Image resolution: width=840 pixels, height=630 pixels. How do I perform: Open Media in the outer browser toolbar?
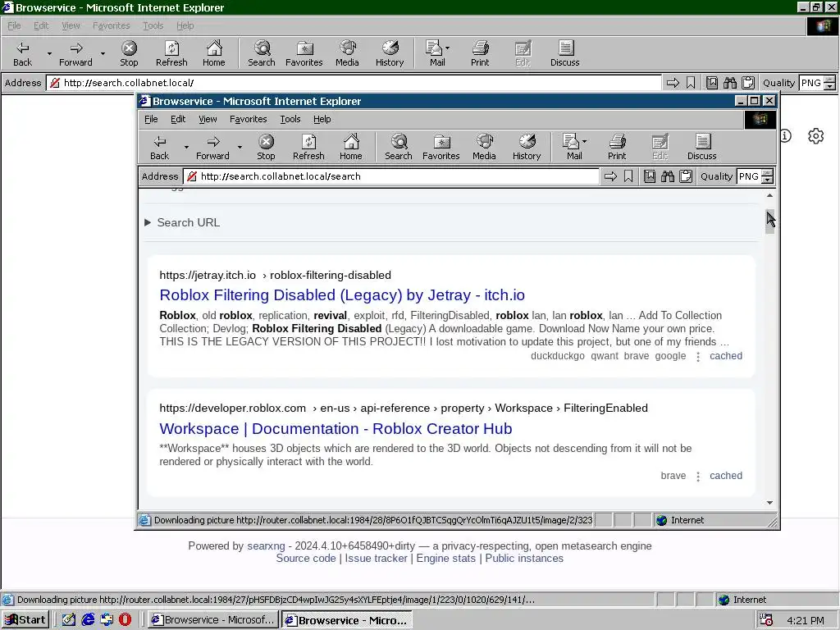point(347,53)
